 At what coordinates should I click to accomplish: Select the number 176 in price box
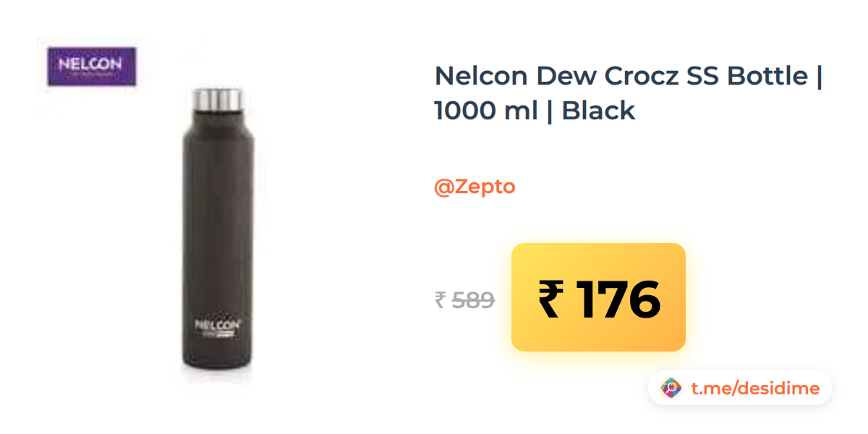[x=618, y=299]
